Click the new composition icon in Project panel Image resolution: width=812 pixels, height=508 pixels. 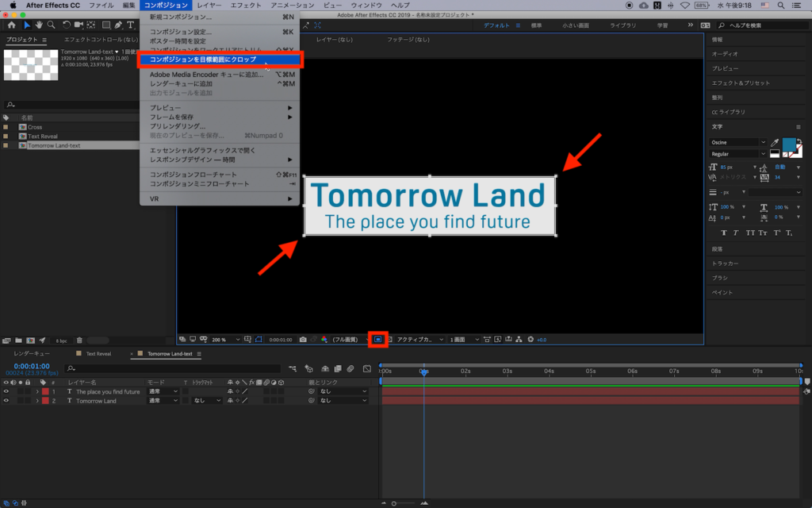coord(31,341)
